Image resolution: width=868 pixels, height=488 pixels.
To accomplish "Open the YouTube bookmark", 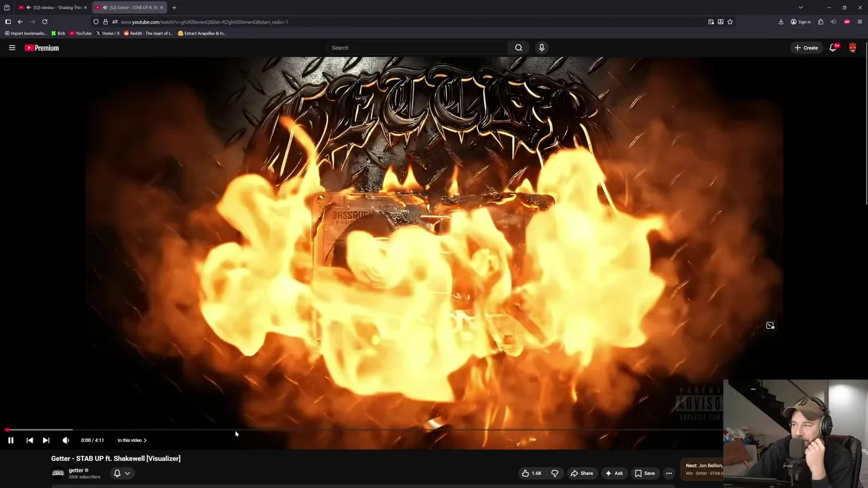I will pos(81,33).
